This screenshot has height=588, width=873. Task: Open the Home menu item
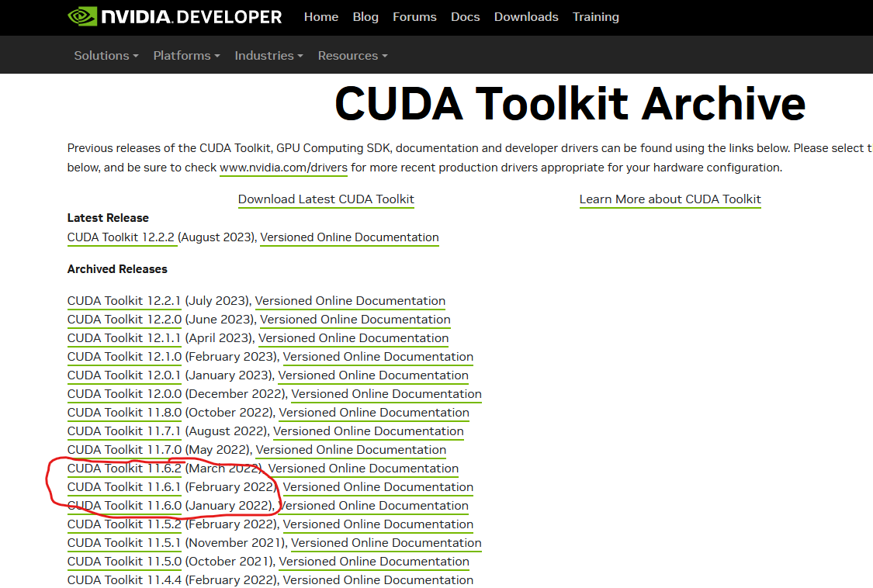(x=321, y=17)
